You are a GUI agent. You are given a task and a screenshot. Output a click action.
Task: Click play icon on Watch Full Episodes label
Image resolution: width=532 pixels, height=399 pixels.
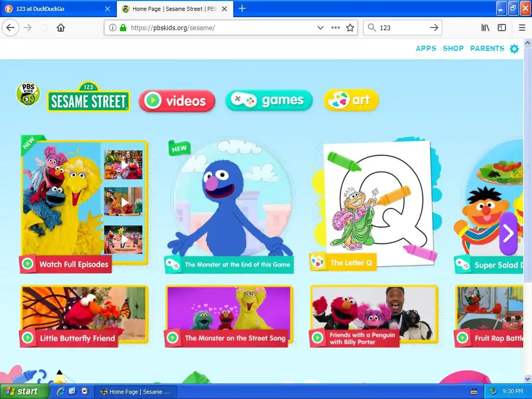coord(28,263)
